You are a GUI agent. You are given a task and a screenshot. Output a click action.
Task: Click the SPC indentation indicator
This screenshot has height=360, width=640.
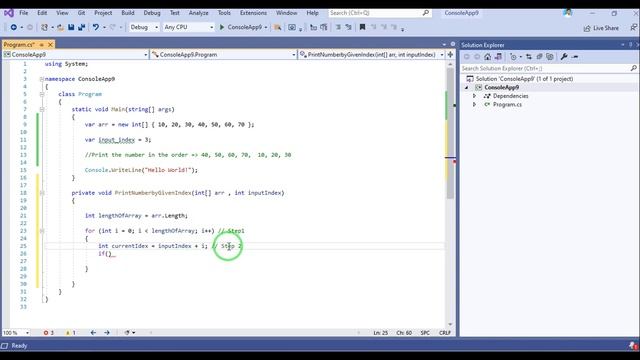(x=425, y=333)
